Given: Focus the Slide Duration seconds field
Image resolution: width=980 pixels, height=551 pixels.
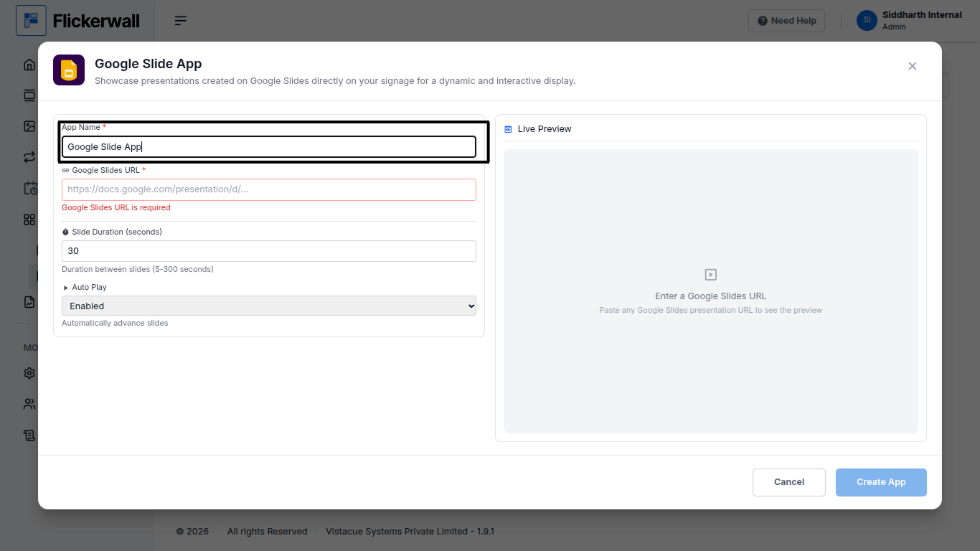Looking at the screenshot, I should pos(269,251).
